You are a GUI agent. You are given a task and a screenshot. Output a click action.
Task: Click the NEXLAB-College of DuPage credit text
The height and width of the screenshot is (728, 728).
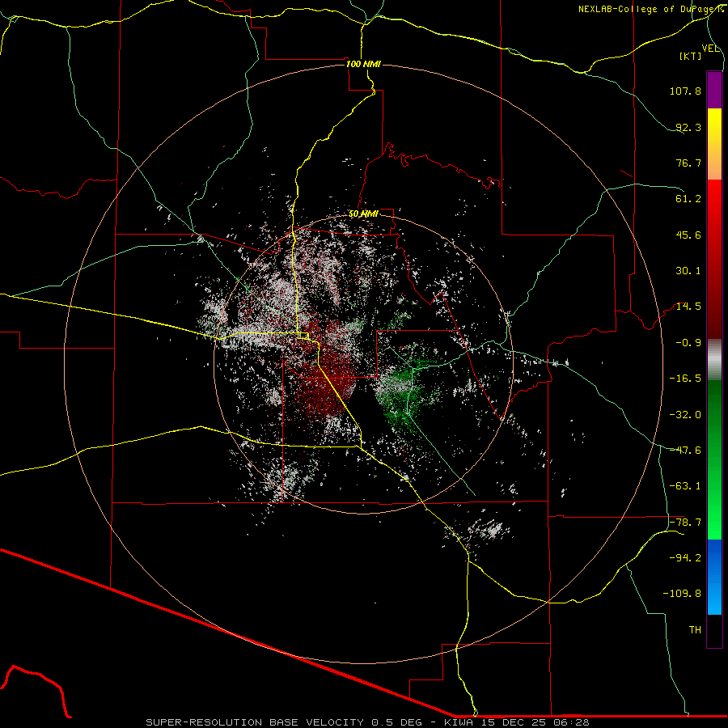pos(650,9)
